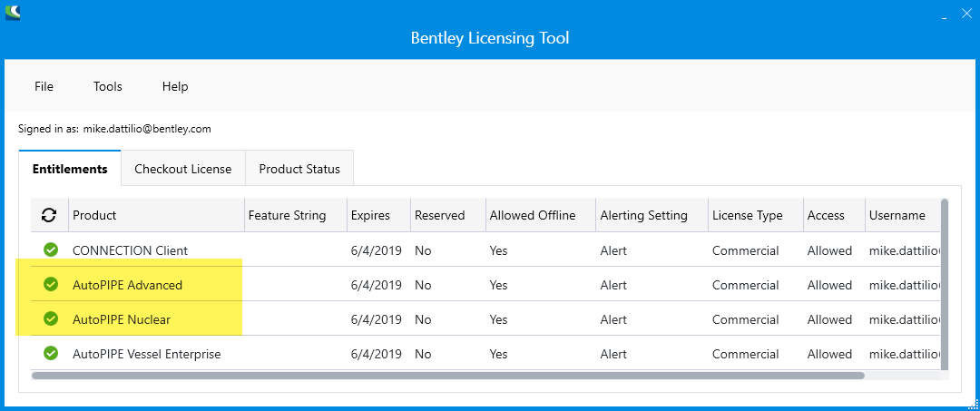Switch to the Checkout License tab

click(183, 169)
